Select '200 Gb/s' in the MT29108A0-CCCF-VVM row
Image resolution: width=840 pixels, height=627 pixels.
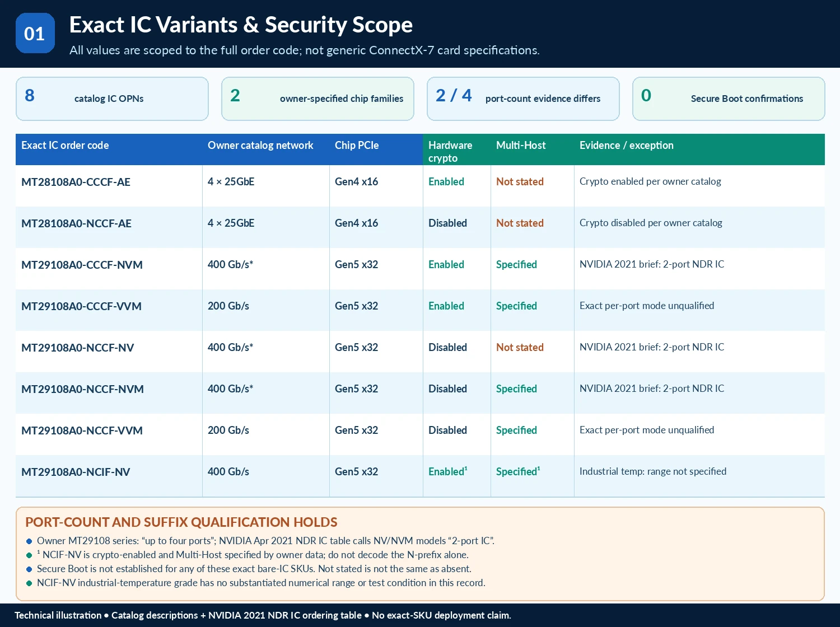click(228, 306)
